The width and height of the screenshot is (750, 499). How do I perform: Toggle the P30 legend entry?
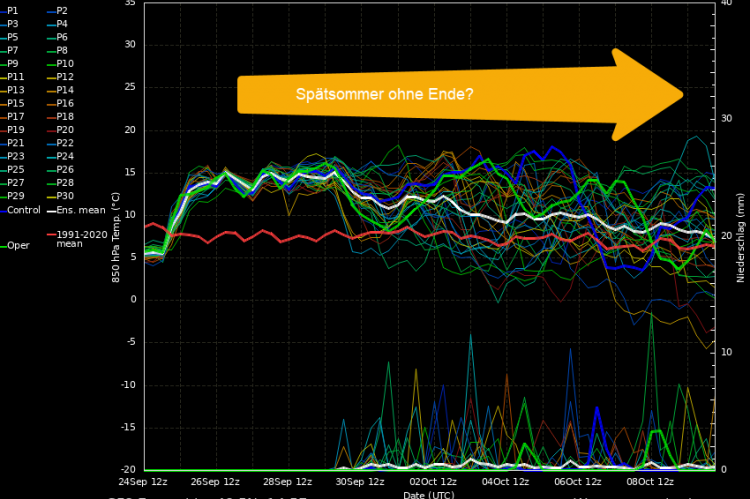(63, 196)
